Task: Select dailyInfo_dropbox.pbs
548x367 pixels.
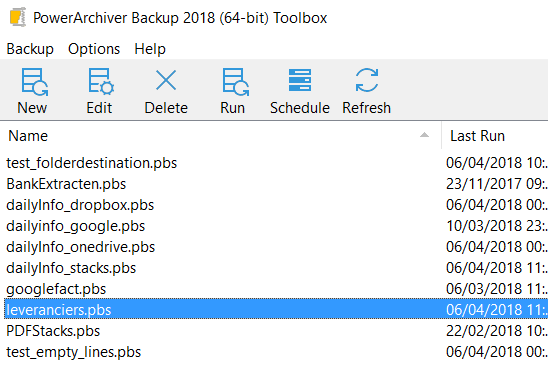Action: tap(80, 205)
